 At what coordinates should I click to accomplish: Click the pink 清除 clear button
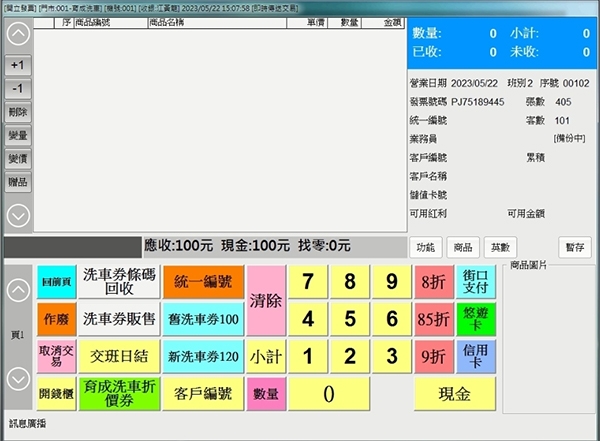pyautogui.click(x=266, y=301)
